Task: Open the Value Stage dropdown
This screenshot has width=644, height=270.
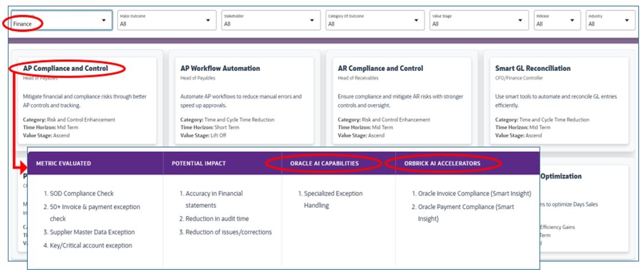Action: (x=479, y=20)
